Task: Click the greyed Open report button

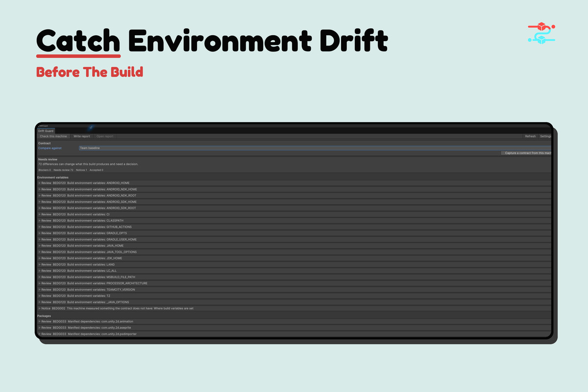Action: (x=105, y=136)
